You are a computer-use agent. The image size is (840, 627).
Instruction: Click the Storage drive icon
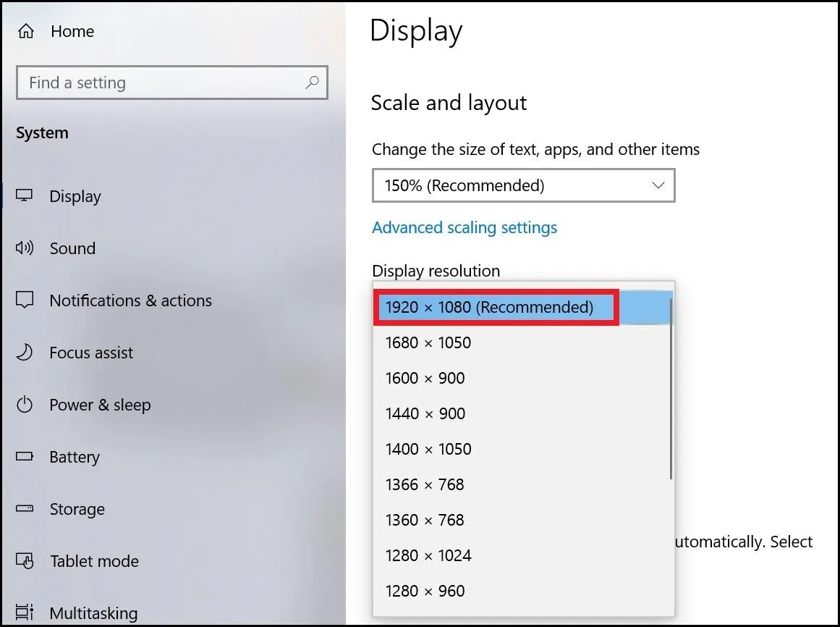[25, 509]
